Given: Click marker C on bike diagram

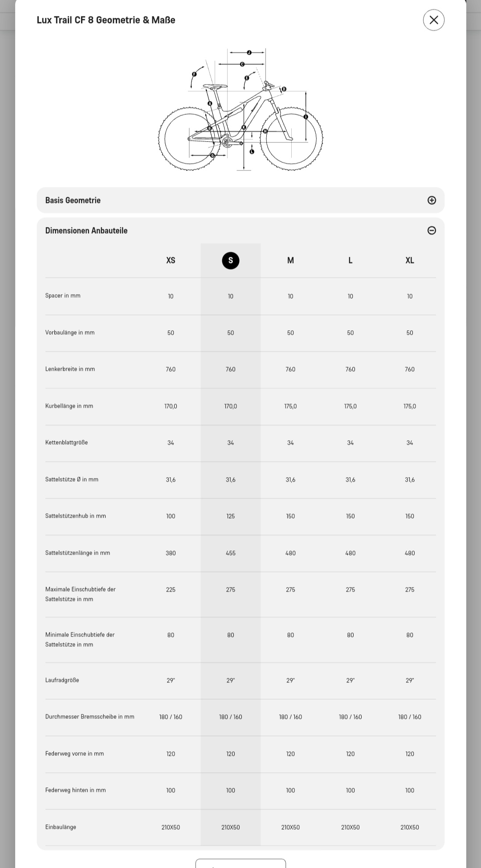Looking at the screenshot, I should 242,64.
